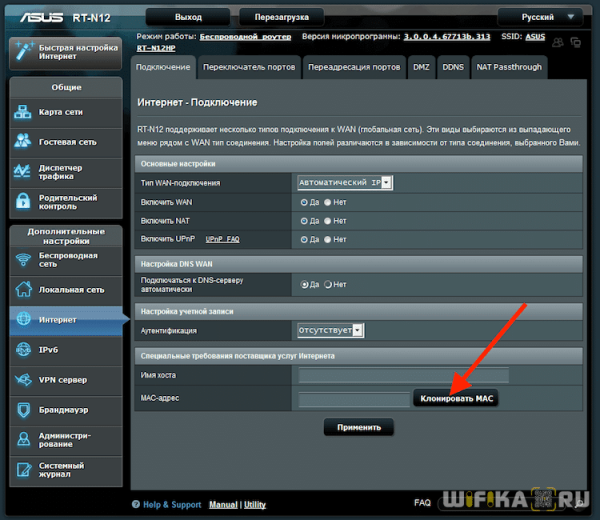Viewport: 600px width, 520px height.
Task: Select Да for automatic DNS server connection
Action: click(x=305, y=285)
